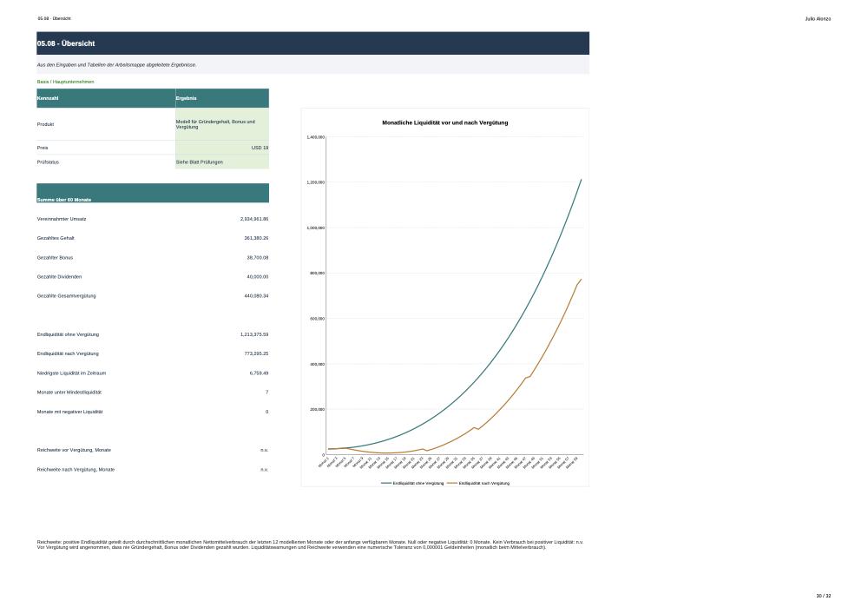Click the small page header '05.08 - Übersicht'
Screen dimensions: 868x614
point(54,19)
